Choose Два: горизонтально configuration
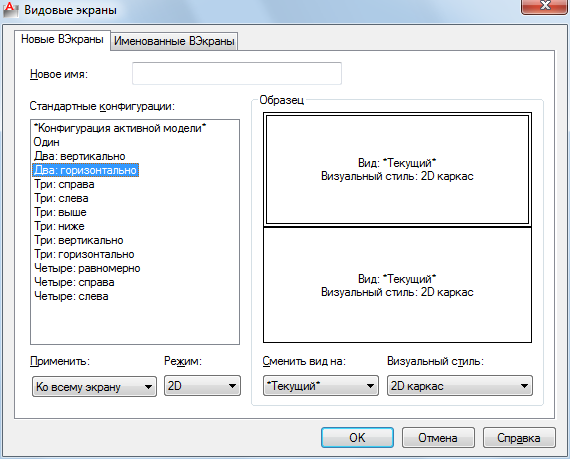 pyautogui.click(x=85, y=170)
